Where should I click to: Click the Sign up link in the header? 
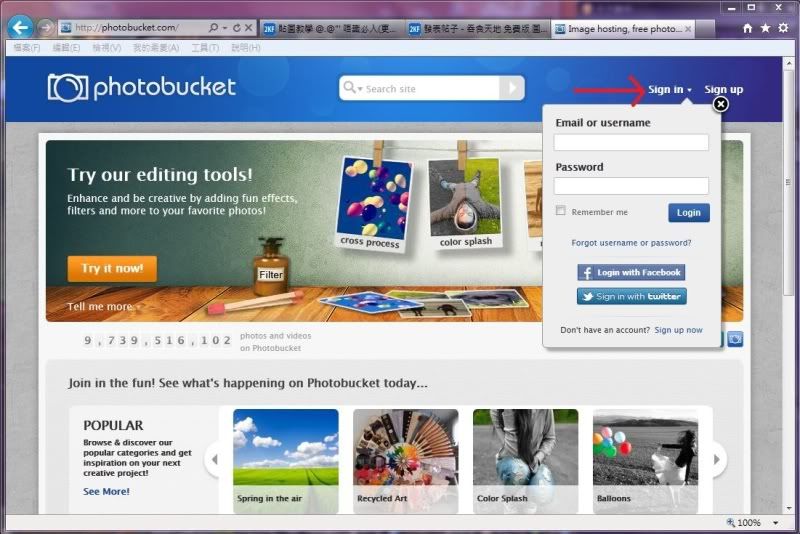[x=723, y=89]
